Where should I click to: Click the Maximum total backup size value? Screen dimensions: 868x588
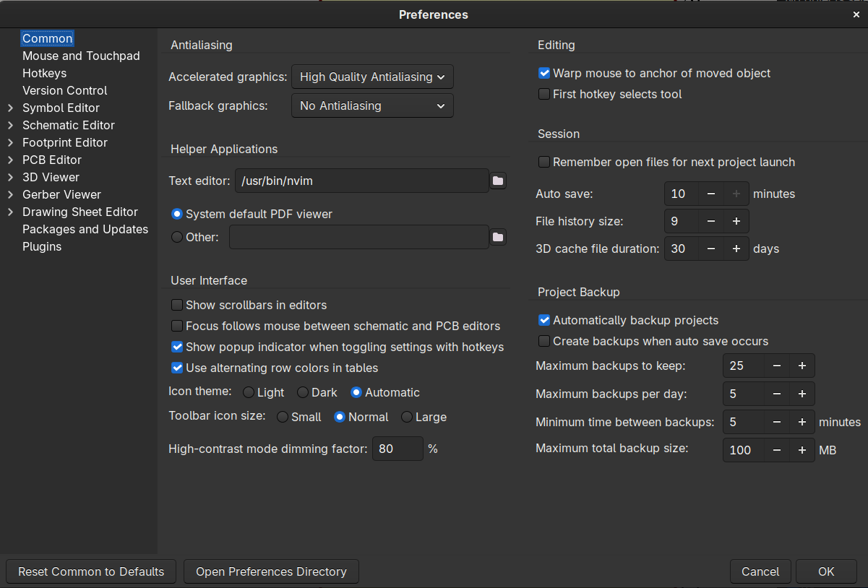pyautogui.click(x=744, y=450)
